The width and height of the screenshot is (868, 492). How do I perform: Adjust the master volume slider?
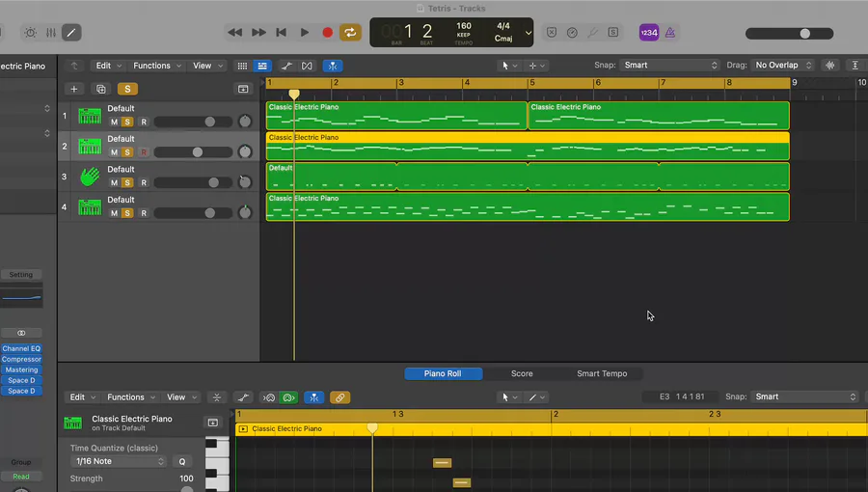pos(789,33)
